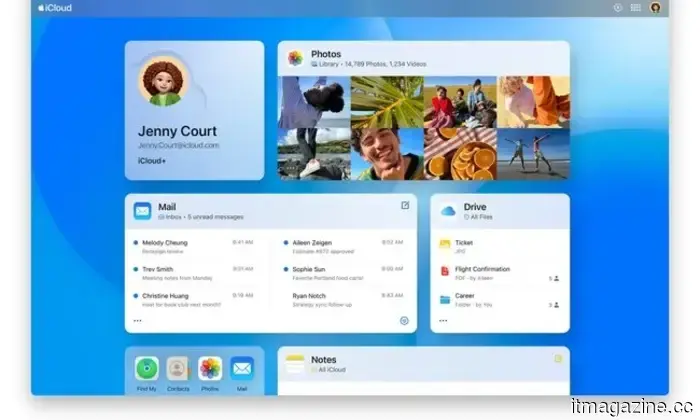The height and width of the screenshot is (420, 700).
Task: Open the Mail tile title
Action: [x=167, y=207]
